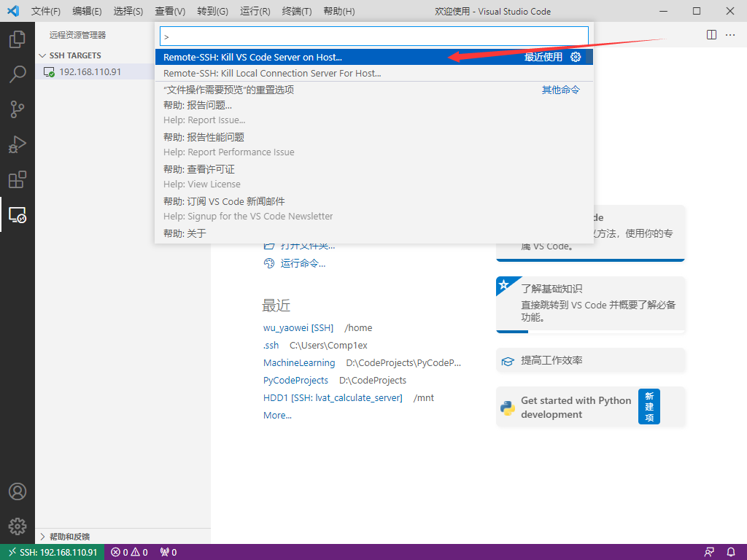Open the 编辑(E) menu
This screenshot has width=747, height=560.
click(88, 12)
